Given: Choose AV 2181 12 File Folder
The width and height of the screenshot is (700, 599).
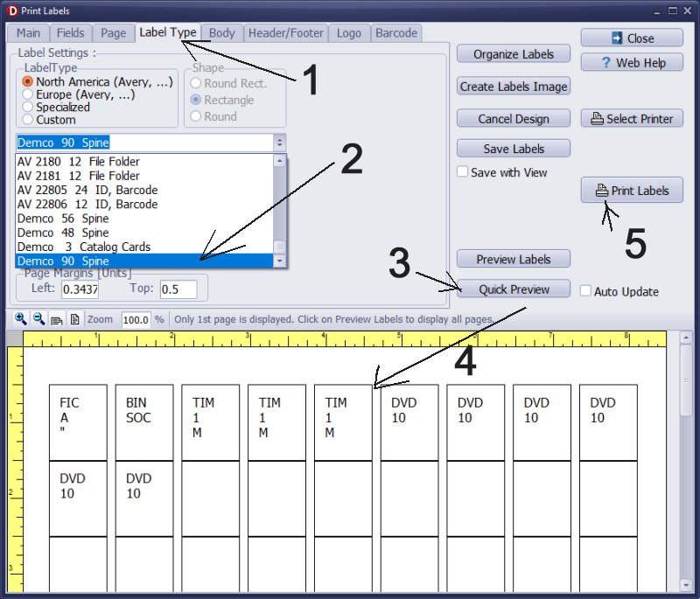Looking at the screenshot, I should coord(144,176).
